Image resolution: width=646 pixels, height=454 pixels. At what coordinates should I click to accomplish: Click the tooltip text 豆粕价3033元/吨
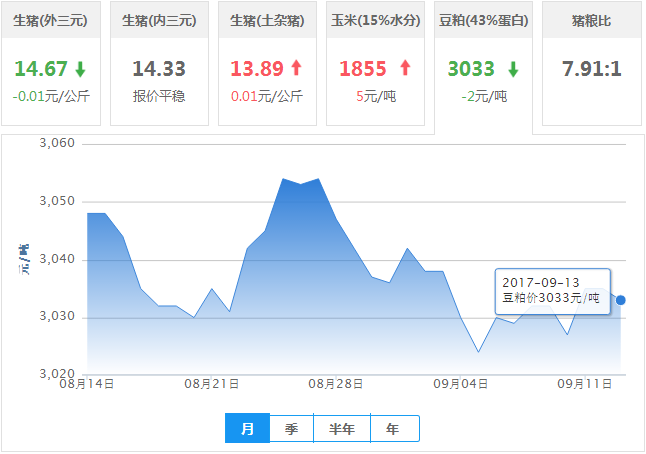coord(550,297)
